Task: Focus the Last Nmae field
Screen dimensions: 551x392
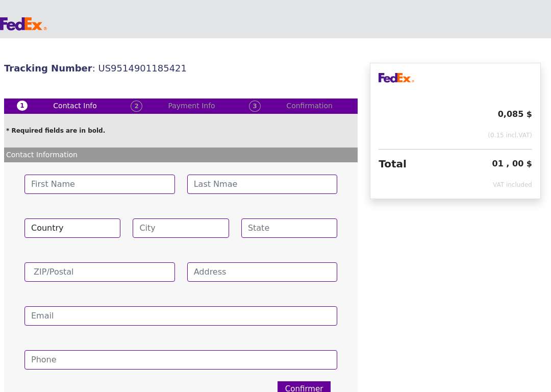Action: (262, 184)
